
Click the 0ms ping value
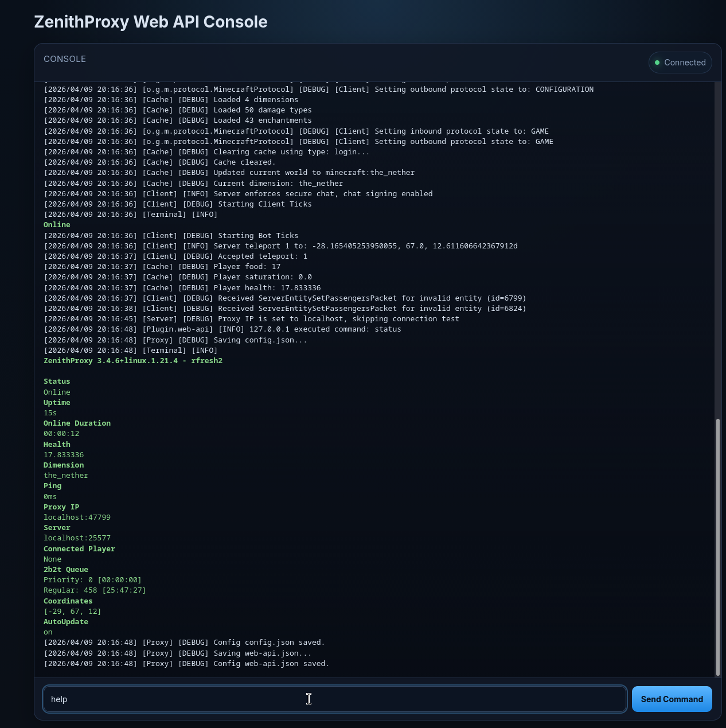tap(50, 497)
